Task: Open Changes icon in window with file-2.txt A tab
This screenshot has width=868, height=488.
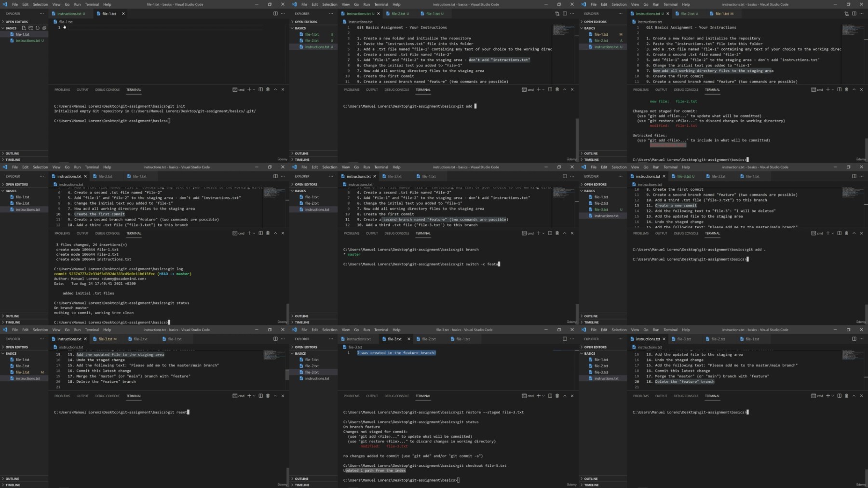Action: [847, 14]
